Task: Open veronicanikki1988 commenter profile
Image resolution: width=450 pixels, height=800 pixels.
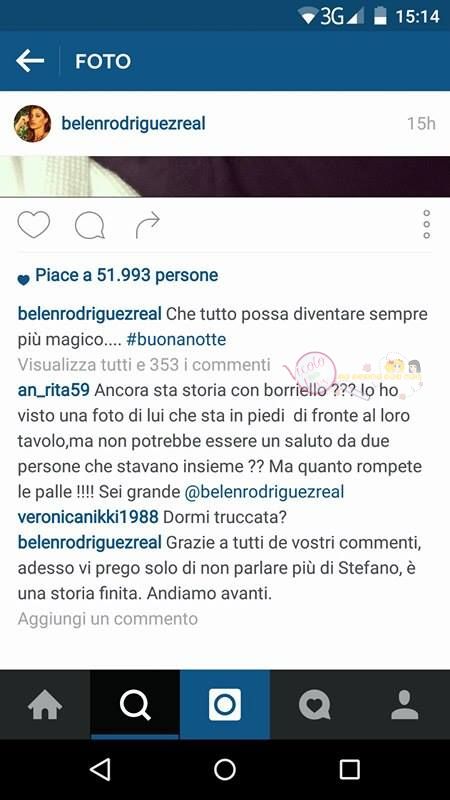Action: (88, 517)
